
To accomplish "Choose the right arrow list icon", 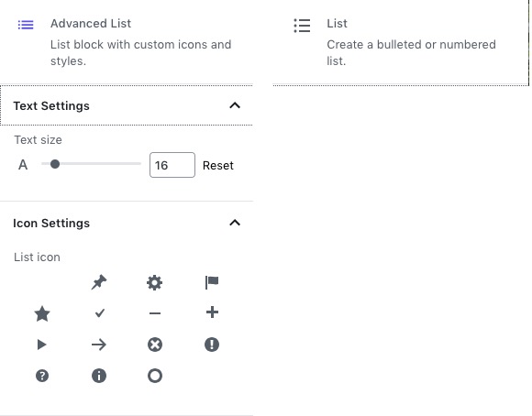I will tap(99, 345).
